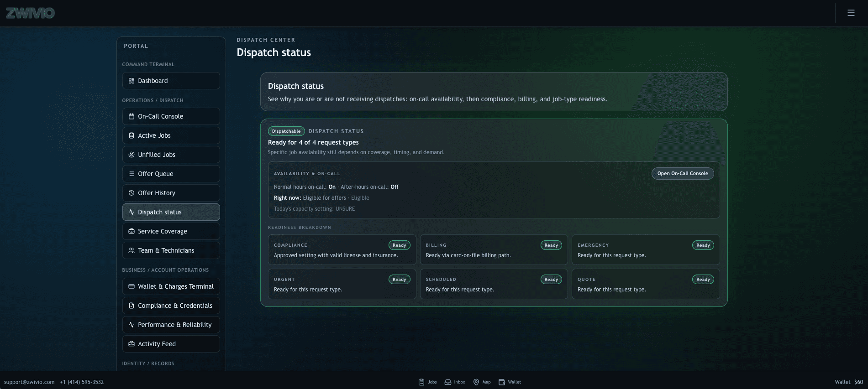The height and width of the screenshot is (389, 868).
Task: Click the support@zwivio.com email link
Action: tap(29, 382)
